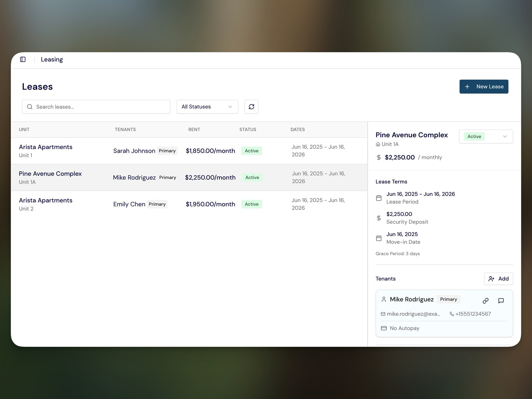Click the email envelope icon on the tenant card
The width and height of the screenshot is (532, 399).
point(383,314)
